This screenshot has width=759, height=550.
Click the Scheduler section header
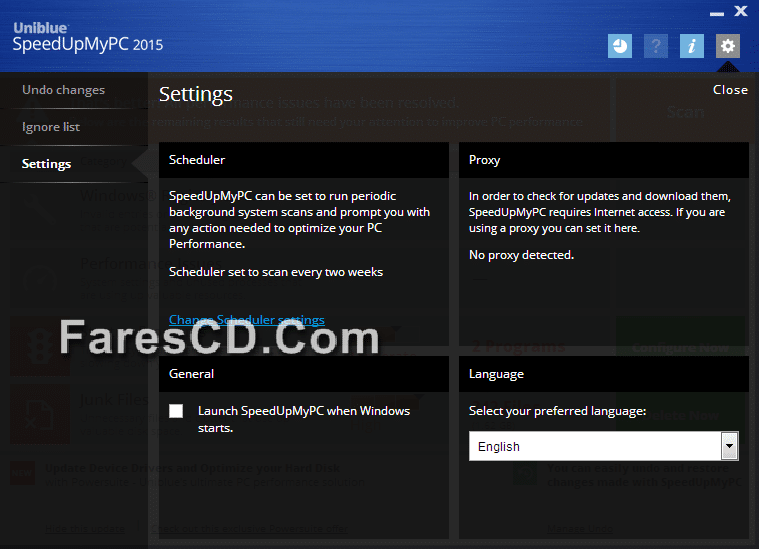tap(304, 160)
